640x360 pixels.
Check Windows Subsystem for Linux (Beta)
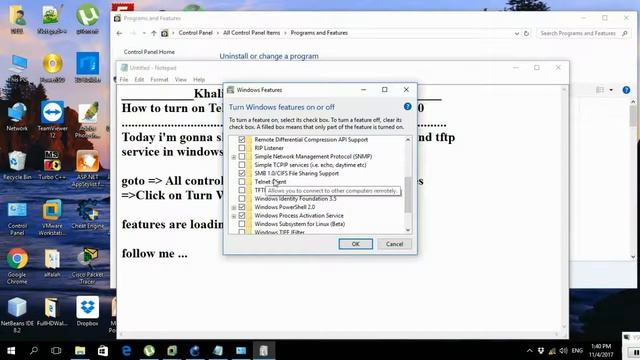click(242, 224)
